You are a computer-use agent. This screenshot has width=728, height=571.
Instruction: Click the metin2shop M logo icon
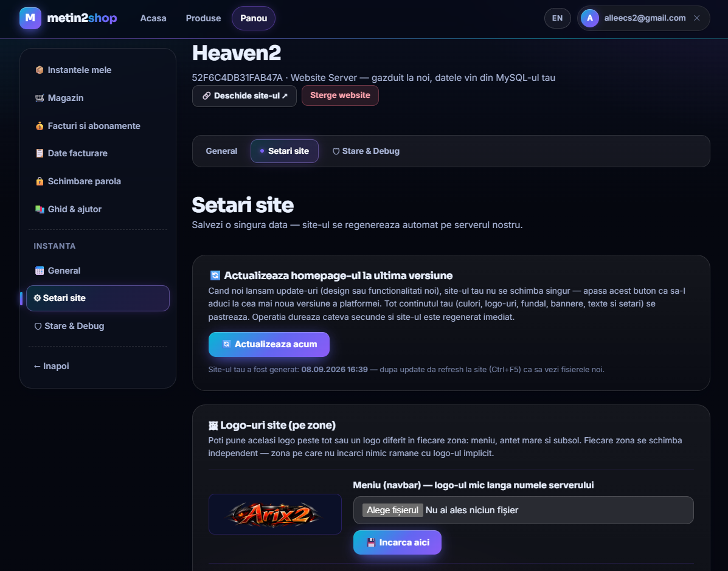(x=30, y=18)
